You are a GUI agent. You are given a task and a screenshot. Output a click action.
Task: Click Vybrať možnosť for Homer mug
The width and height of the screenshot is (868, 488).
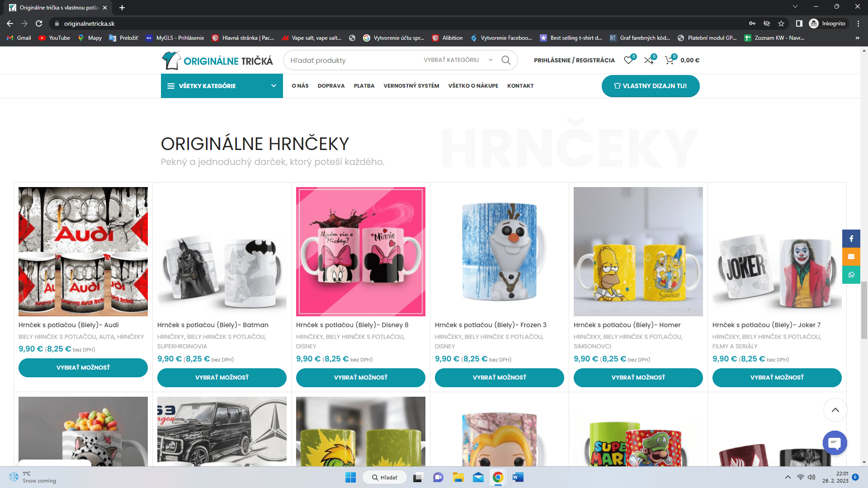click(x=638, y=378)
